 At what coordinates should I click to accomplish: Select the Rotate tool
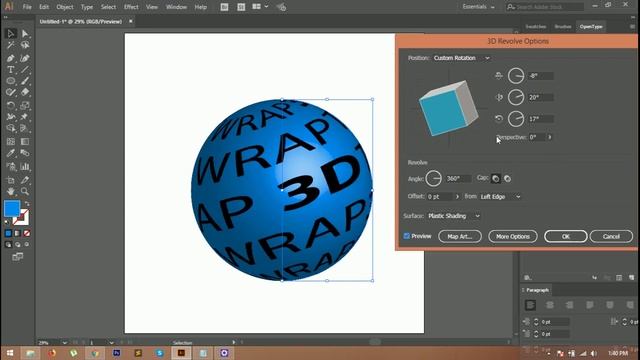11,106
